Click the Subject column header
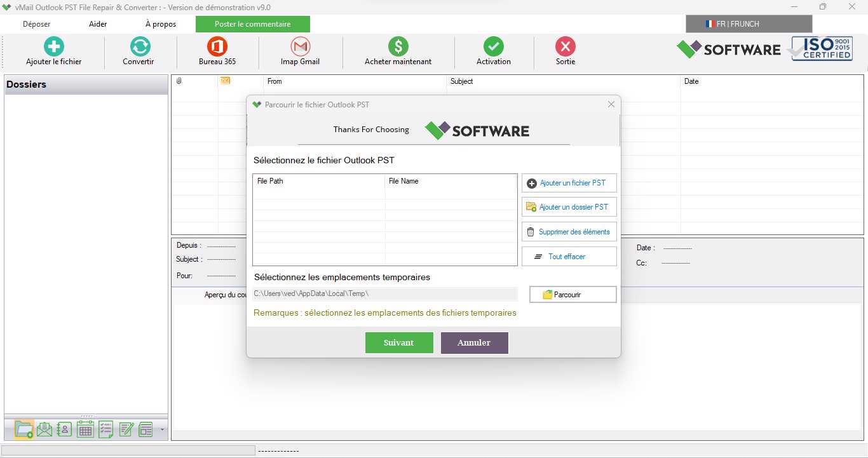The width and height of the screenshot is (868, 458). tap(564, 81)
